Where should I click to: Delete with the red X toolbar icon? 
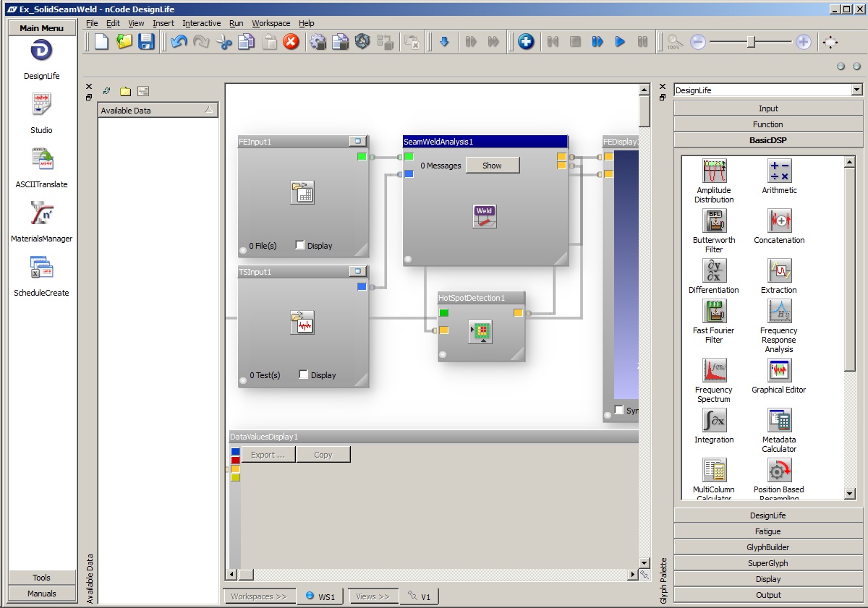click(x=291, y=42)
